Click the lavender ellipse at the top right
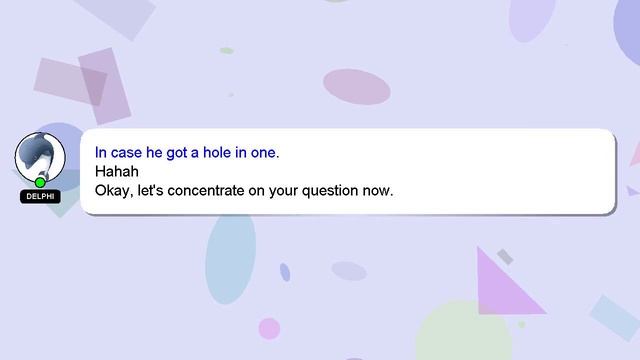 (x=532, y=18)
